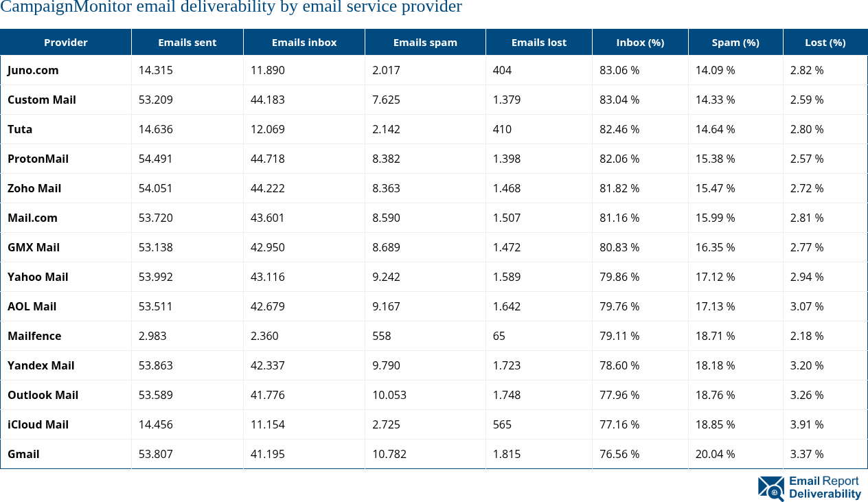This screenshot has width=868, height=502.
Task: Sort by the Spam (%) column header
Action: point(735,42)
